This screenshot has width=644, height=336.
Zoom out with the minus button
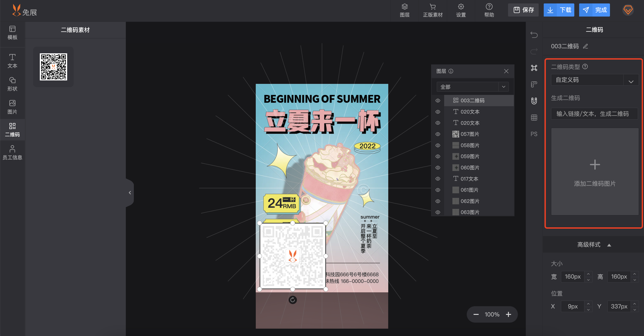point(476,315)
